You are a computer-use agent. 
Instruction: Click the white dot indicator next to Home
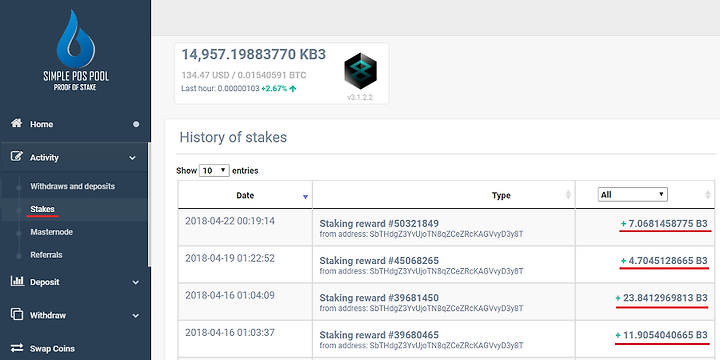click(x=136, y=124)
